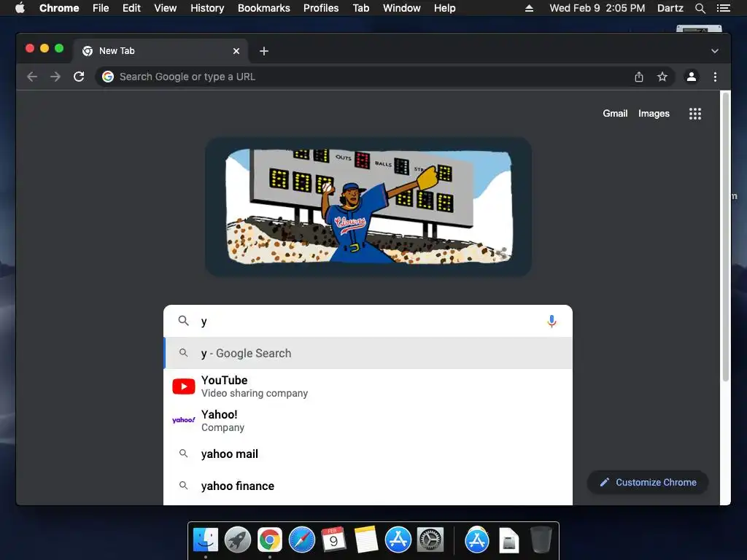747x560 pixels.
Task: Open the History menu
Action: point(207,8)
